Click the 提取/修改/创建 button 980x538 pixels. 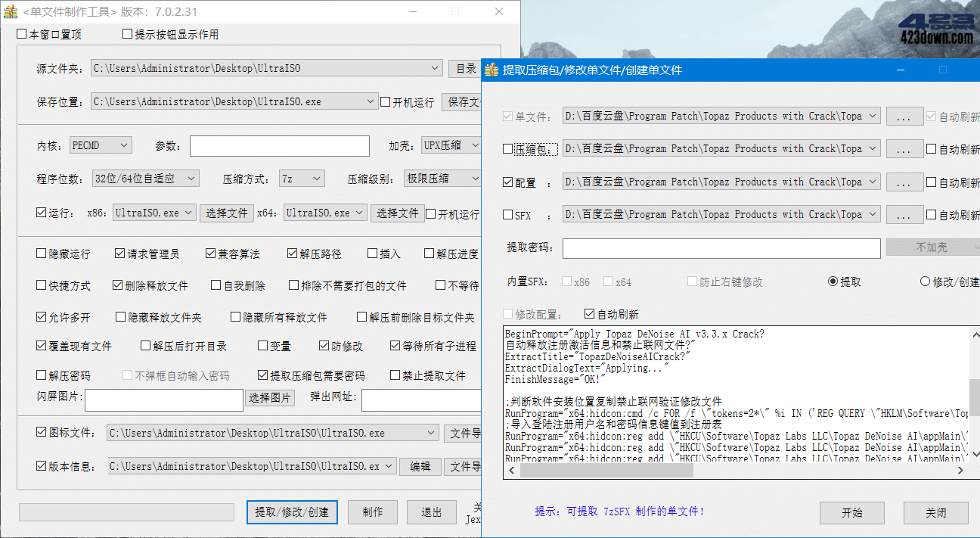coord(292,512)
